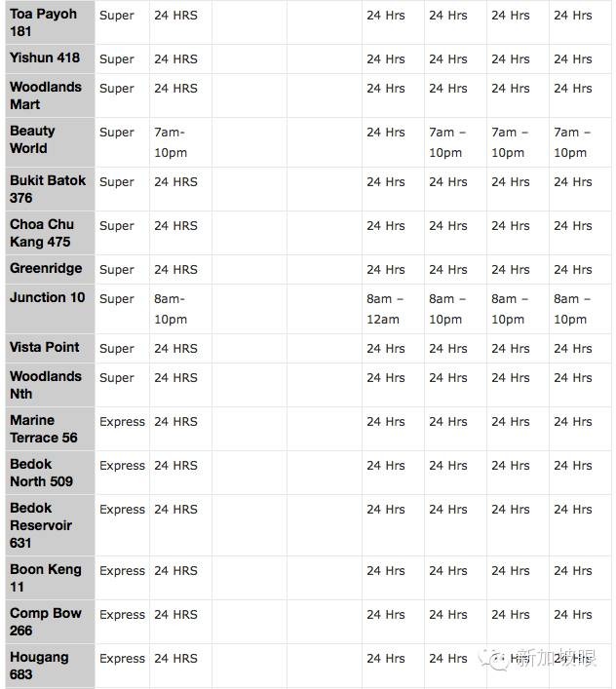This screenshot has width=616, height=689.
Task: Click the Marine Terrace 56 store name
Action: (44, 429)
